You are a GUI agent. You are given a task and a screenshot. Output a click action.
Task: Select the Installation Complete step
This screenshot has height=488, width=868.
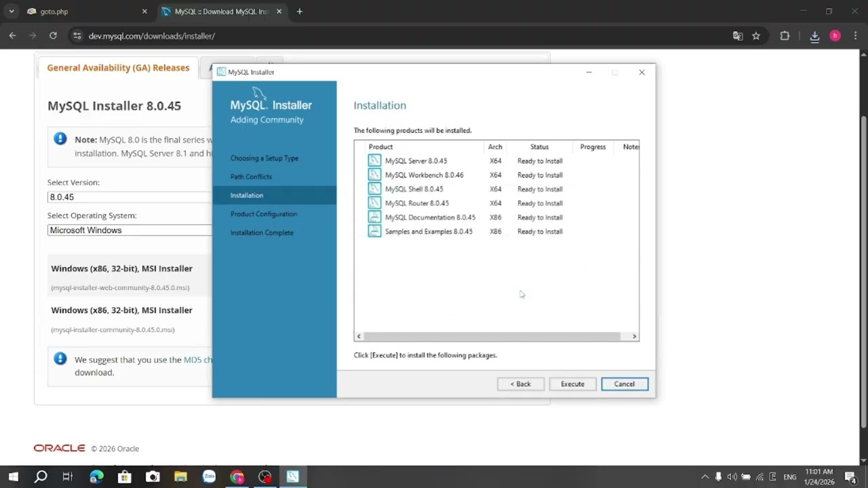(262, 232)
